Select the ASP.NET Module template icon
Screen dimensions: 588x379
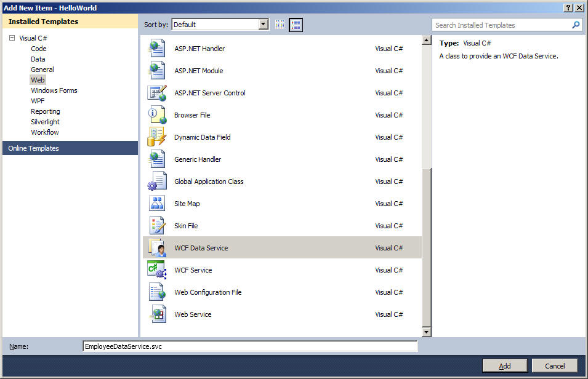(x=157, y=71)
